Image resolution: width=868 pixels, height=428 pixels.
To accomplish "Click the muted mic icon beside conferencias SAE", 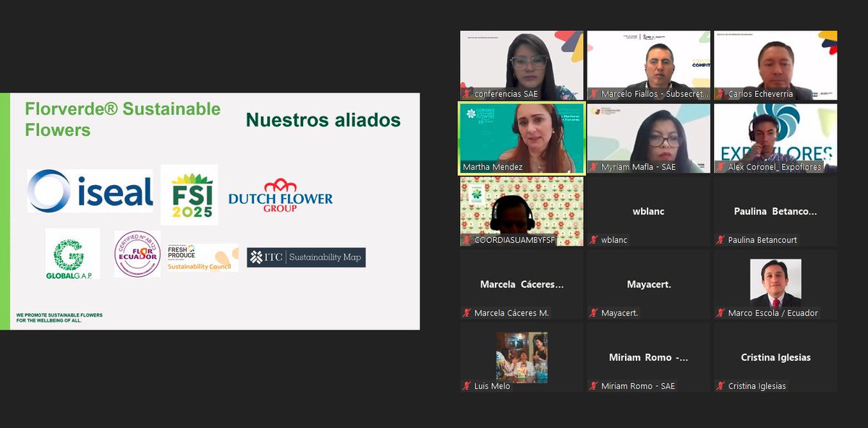I will (x=467, y=94).
